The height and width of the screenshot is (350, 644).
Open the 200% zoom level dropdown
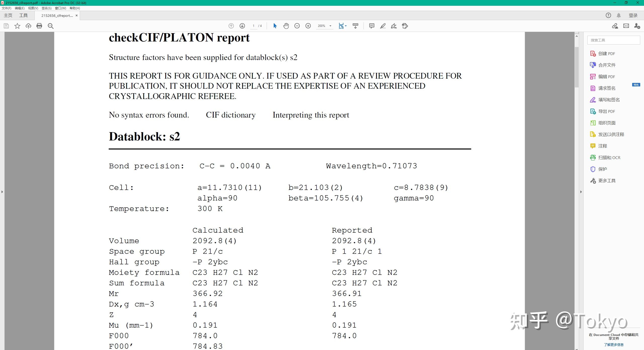pos(330,26)
